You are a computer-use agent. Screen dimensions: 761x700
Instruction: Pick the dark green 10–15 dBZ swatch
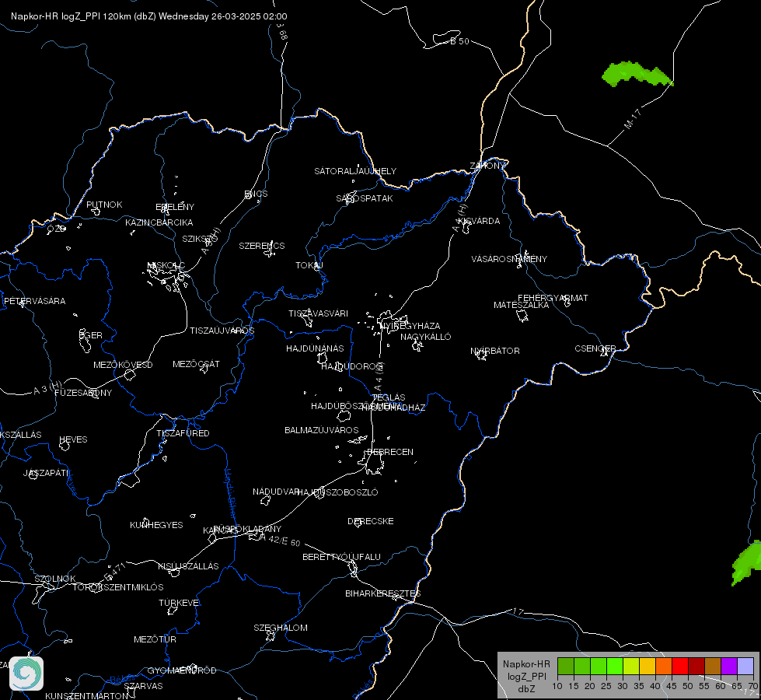pyautogui.click(x=565, y=666)
